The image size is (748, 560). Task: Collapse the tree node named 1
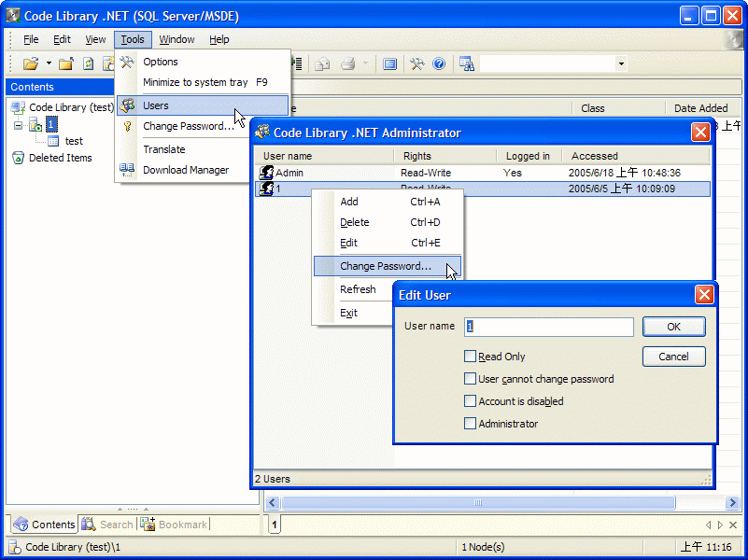pyautogui.click(x=18, y=125)
